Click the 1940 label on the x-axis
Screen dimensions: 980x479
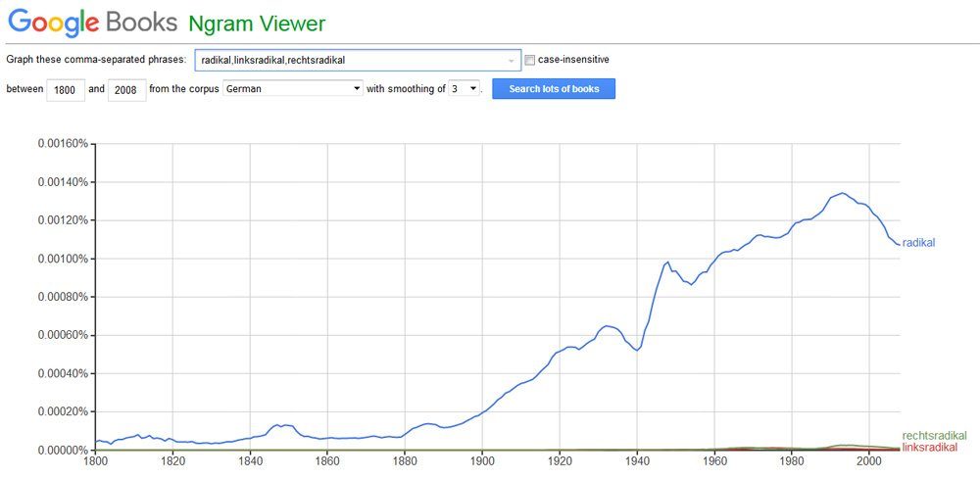pyautogui.click(x=637, y=460)
